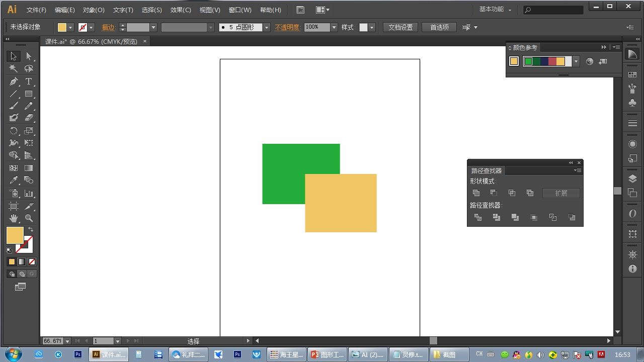Select the Line Segment tool
The height and width of the screenshot is (362, 644).
14,94
